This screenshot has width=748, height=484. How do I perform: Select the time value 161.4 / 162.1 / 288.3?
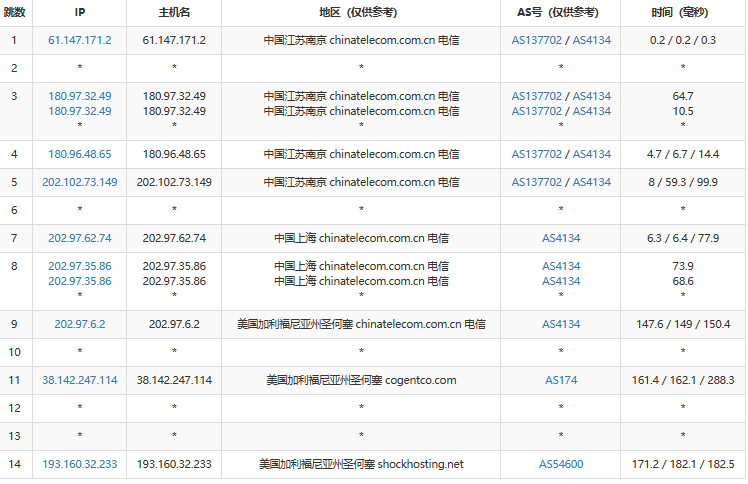point(683,380)
